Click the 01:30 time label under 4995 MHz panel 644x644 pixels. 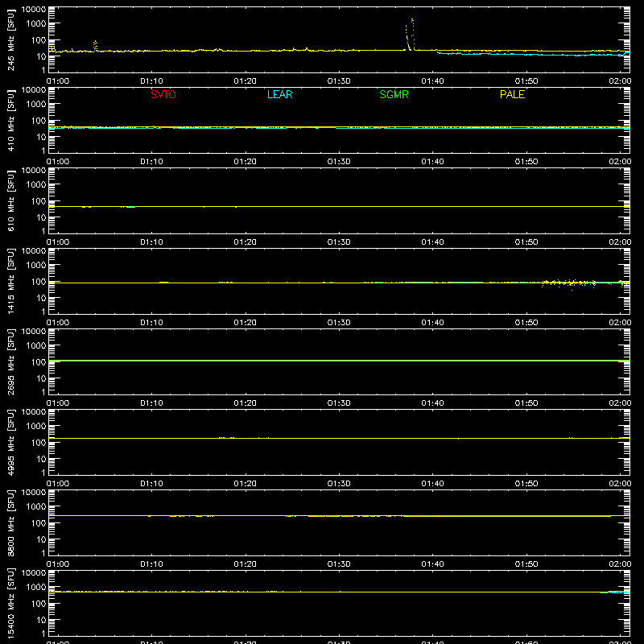[x=339, y=484]
